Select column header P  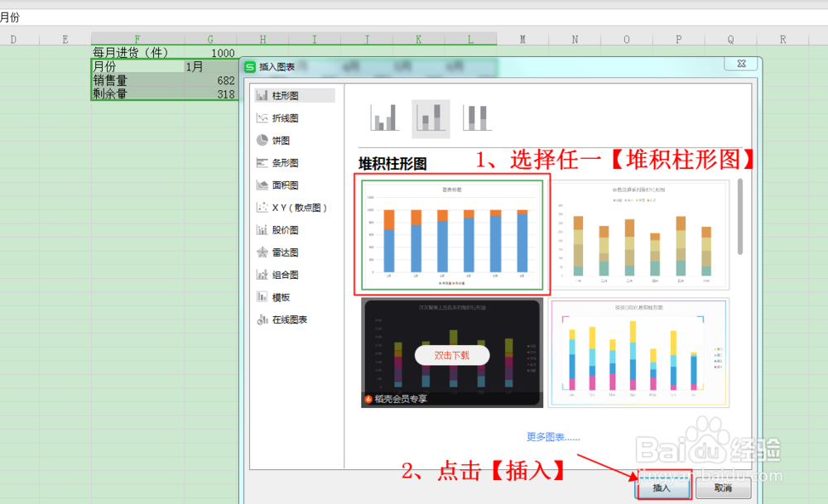coord(679,39)
